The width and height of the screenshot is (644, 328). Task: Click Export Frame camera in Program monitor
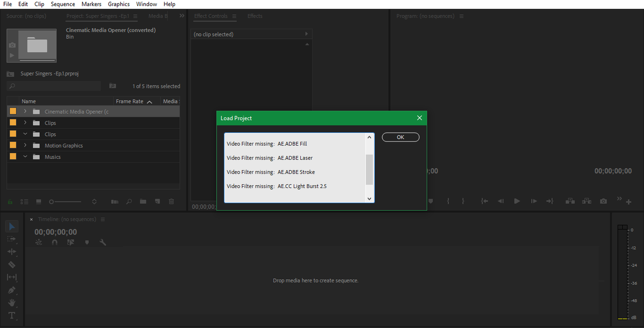coord(603,201)
